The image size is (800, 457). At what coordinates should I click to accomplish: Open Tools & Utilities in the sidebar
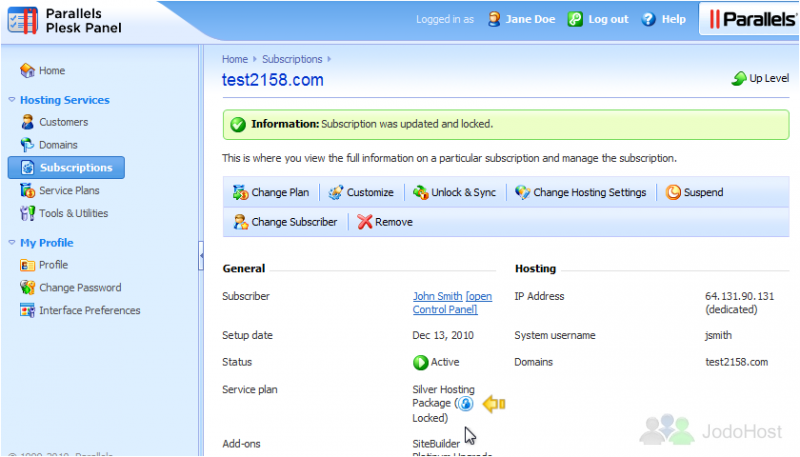point(73,213)
